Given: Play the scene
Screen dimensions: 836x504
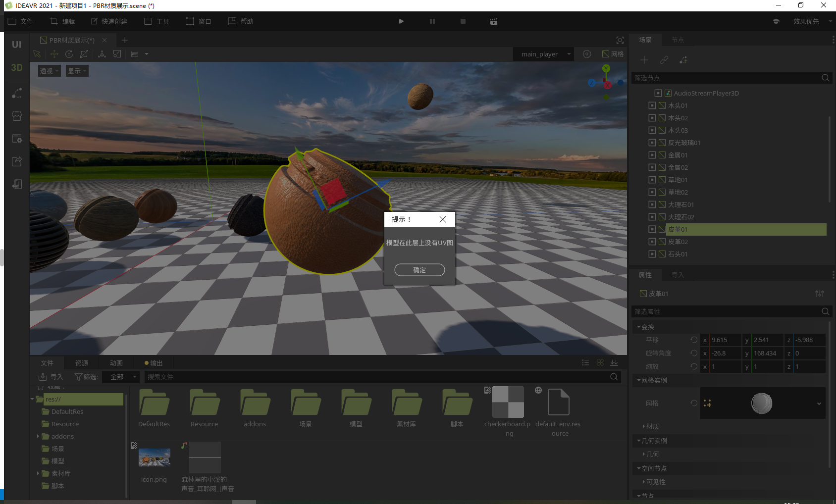Looking at the screenshot, I should (401, 21).
